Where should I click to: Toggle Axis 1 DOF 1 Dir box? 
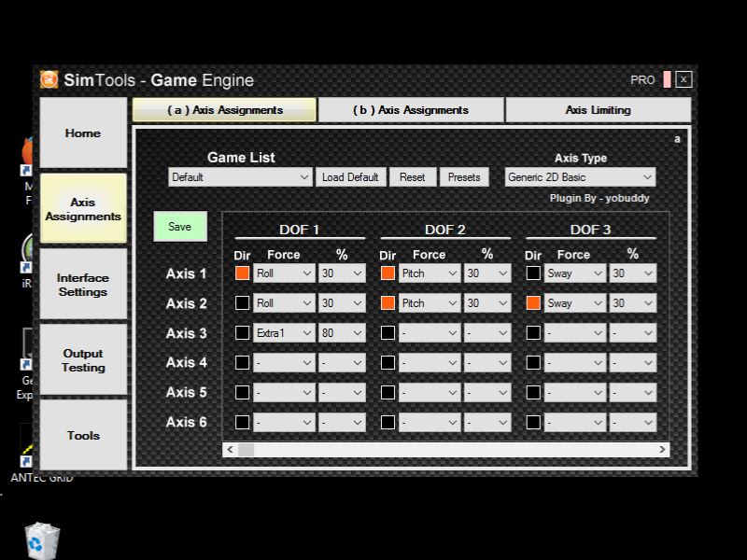coord(242,273)
